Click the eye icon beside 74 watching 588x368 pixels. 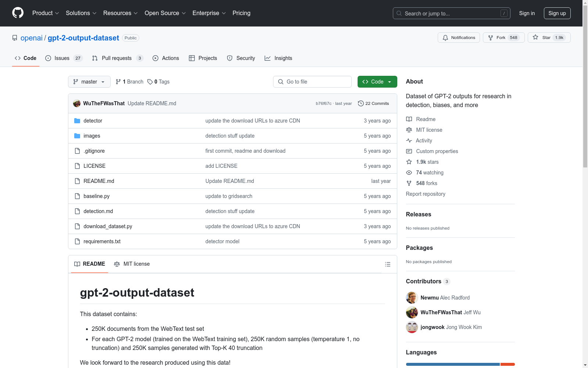(409, 173)
